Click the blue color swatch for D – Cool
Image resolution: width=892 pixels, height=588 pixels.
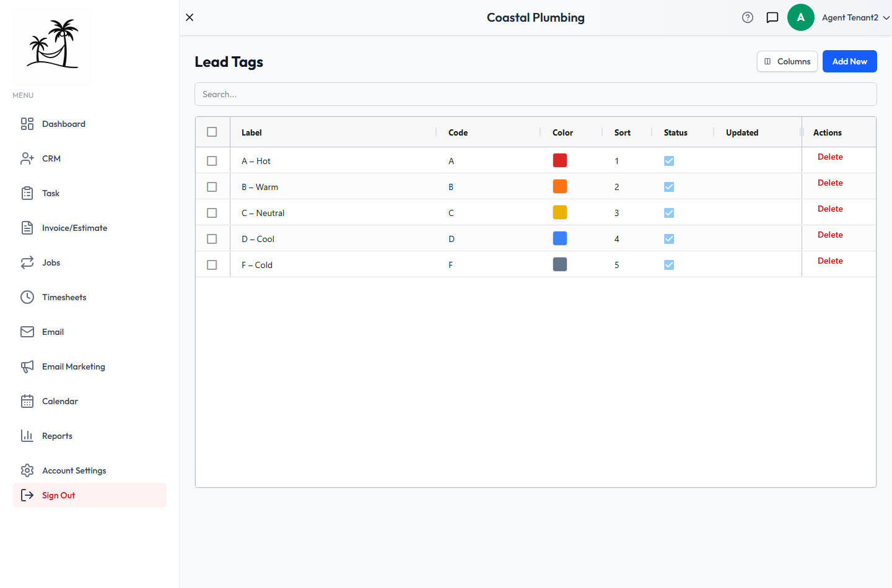point(560,238)
